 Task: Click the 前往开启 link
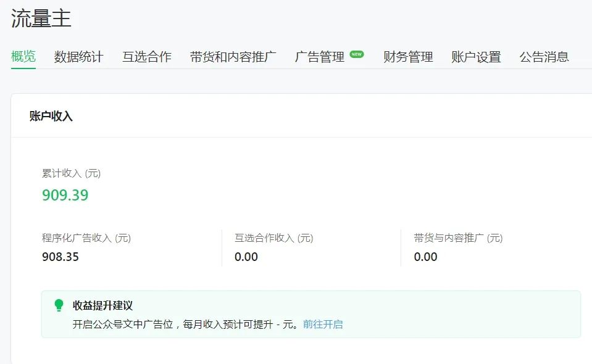(323, 325)
